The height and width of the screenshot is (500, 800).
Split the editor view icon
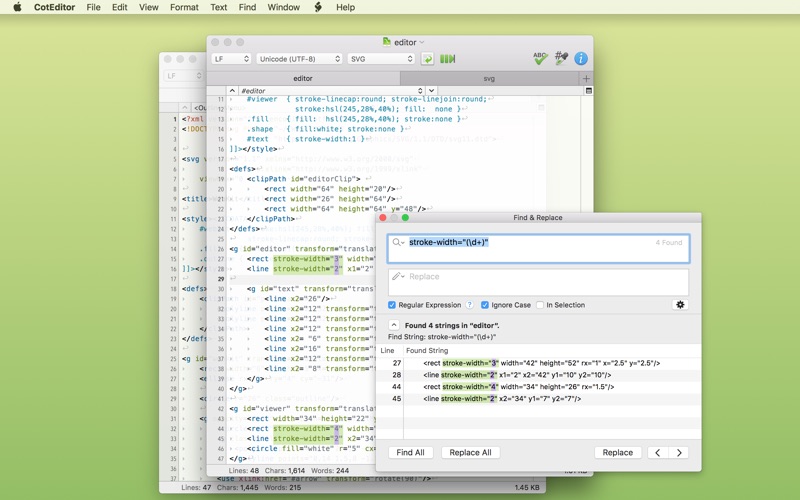[588, 90]
